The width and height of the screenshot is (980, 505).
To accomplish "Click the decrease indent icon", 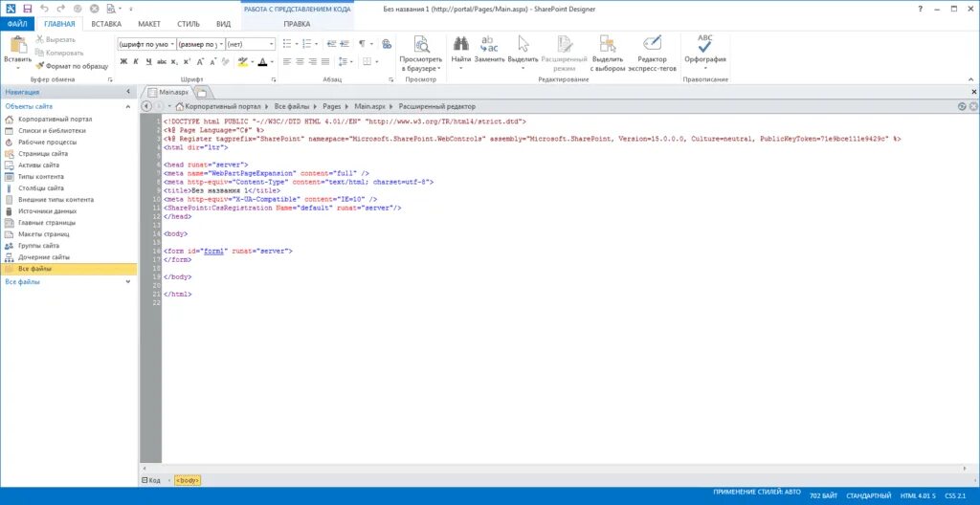I will pos(330,44).
